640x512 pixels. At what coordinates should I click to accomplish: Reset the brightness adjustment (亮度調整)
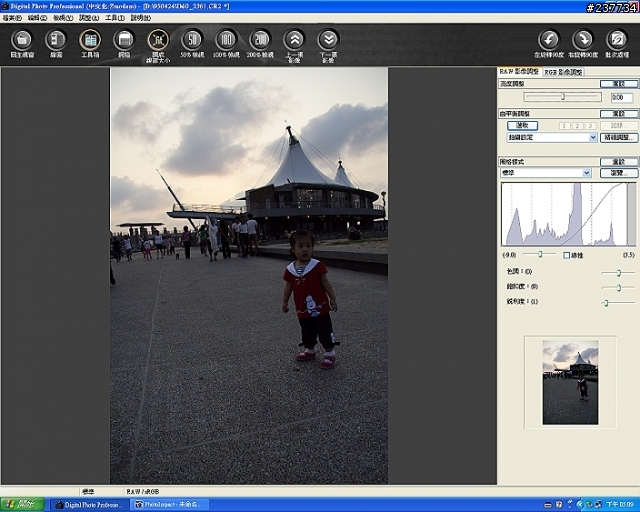tap(619, 84)
